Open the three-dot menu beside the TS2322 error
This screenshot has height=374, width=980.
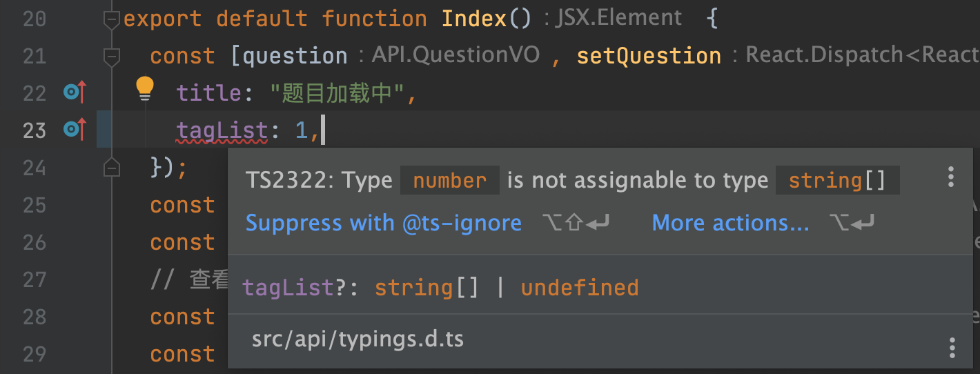tap(951, 177)
